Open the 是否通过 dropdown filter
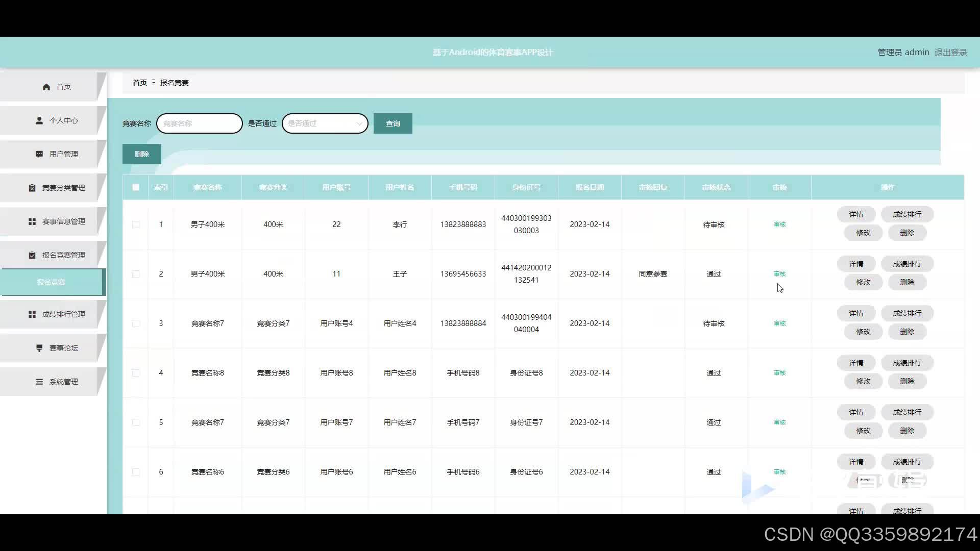This screenshot has width=980, height=551. pos(325,123)
